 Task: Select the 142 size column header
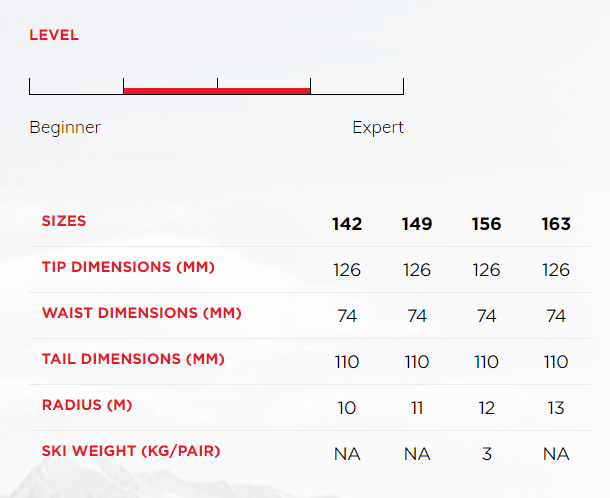click(347, 223)
